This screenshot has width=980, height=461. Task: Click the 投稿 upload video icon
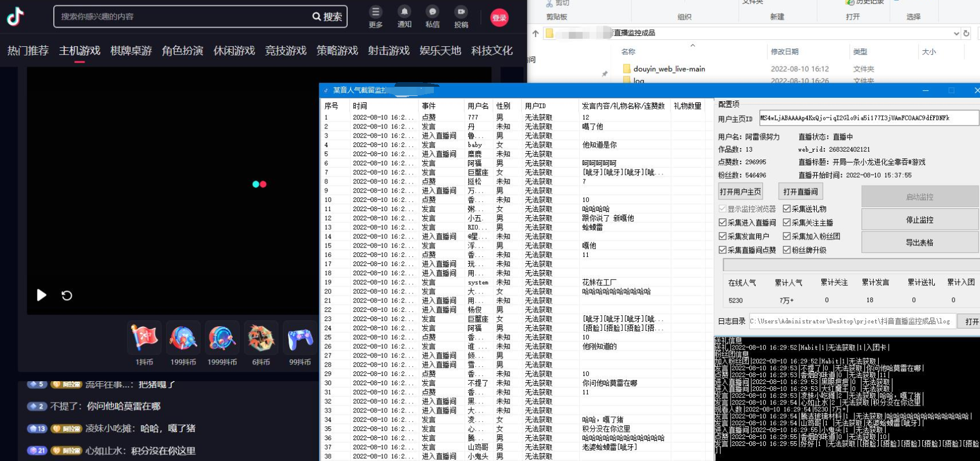[461, 12]
